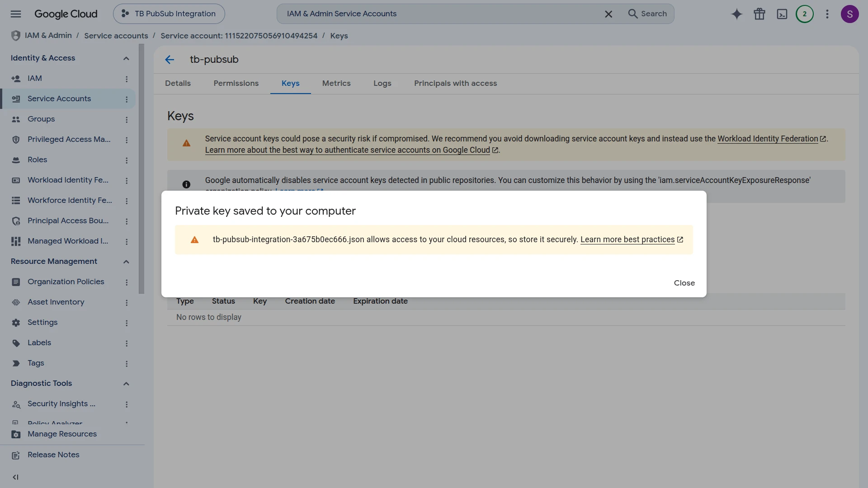Open the Workload Identity Federation link in warning
Viewport: 868px width, 488px height.
[x=772, y=139]
